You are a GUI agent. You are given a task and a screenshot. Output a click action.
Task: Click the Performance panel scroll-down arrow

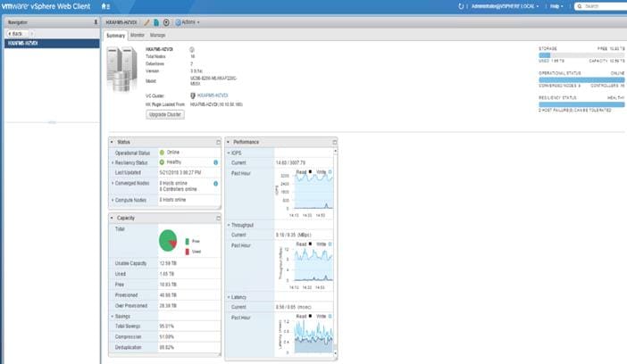[x=335, y=353]
